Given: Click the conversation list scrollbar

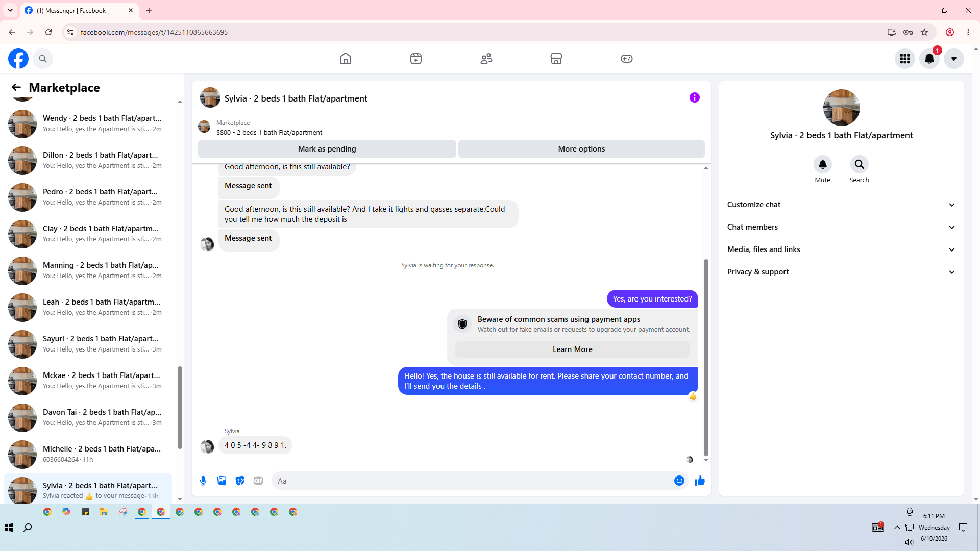Looking at the screenshot, I should (x=180, y=407).
